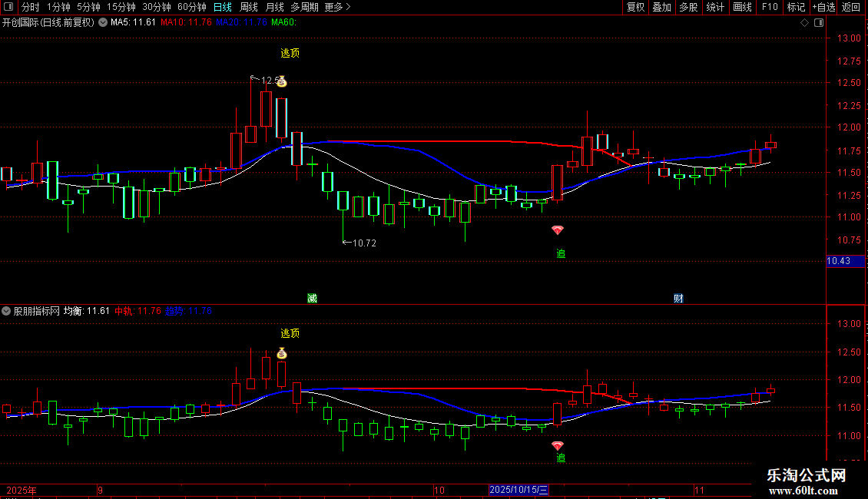Click the green 追 label in lower panel
868x499 pixels.
pyautogui.click(x=561, y=458)
